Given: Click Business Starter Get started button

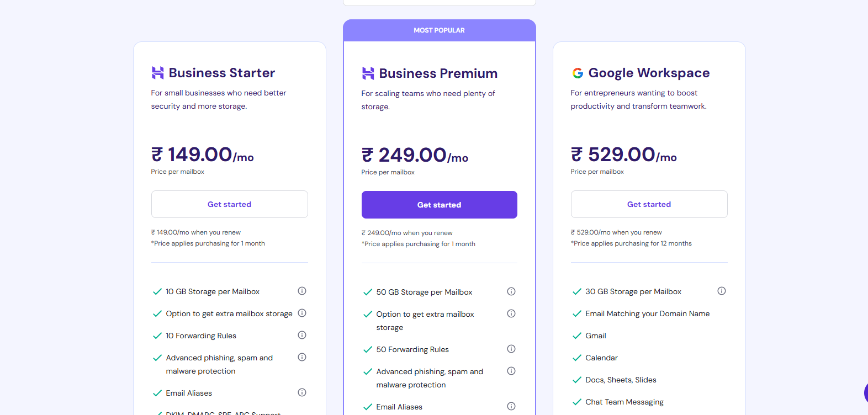Looking at the screenshot, I should [229, 204].
